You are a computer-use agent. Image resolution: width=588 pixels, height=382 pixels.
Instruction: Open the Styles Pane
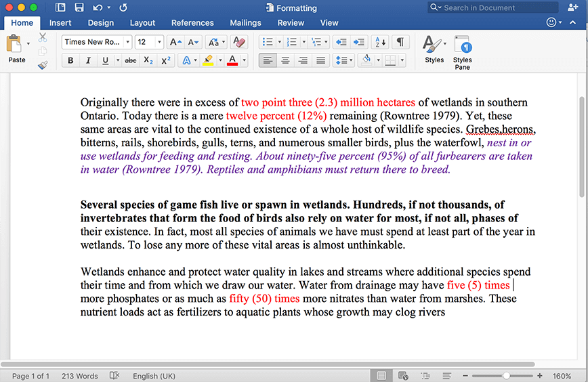463,51
